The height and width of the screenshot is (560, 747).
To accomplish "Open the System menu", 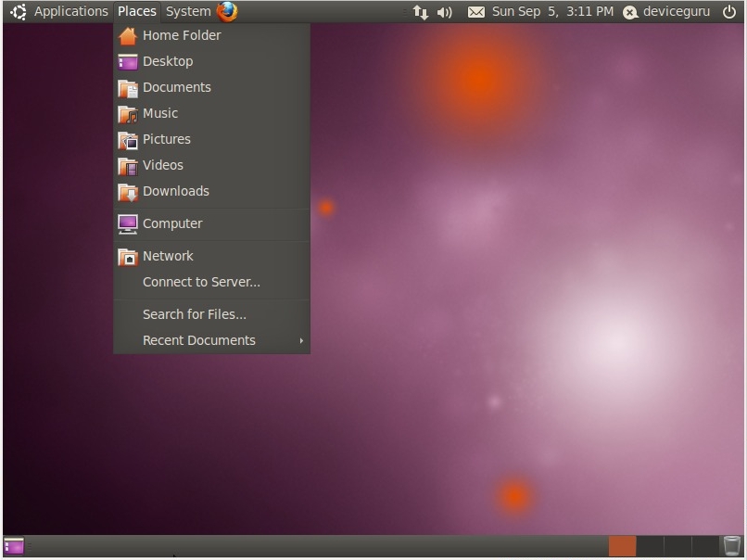I will (x=188, y=11).
